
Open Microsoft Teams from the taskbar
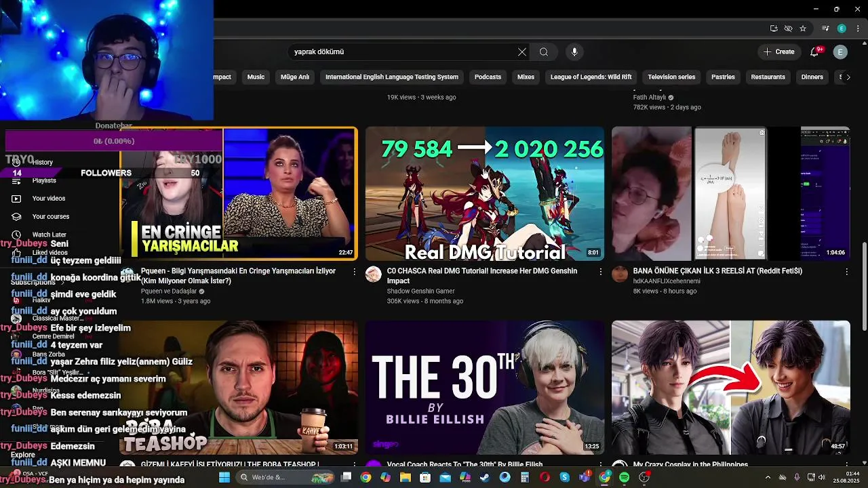point(584,477)
